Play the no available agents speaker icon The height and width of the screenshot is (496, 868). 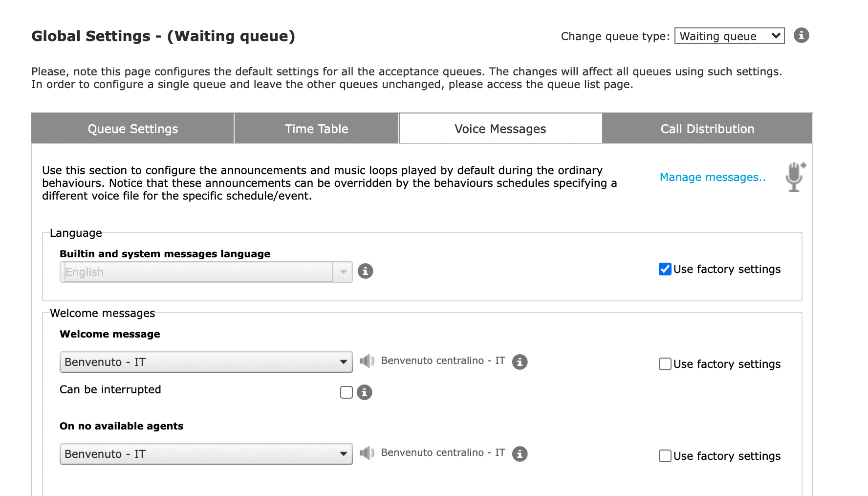point(367,453)
